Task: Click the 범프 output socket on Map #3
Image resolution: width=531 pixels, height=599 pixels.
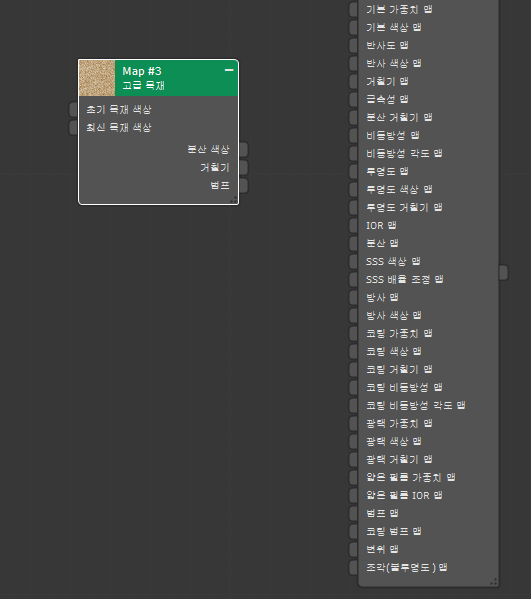Action: pyautogui.click(x=244, y=186)
